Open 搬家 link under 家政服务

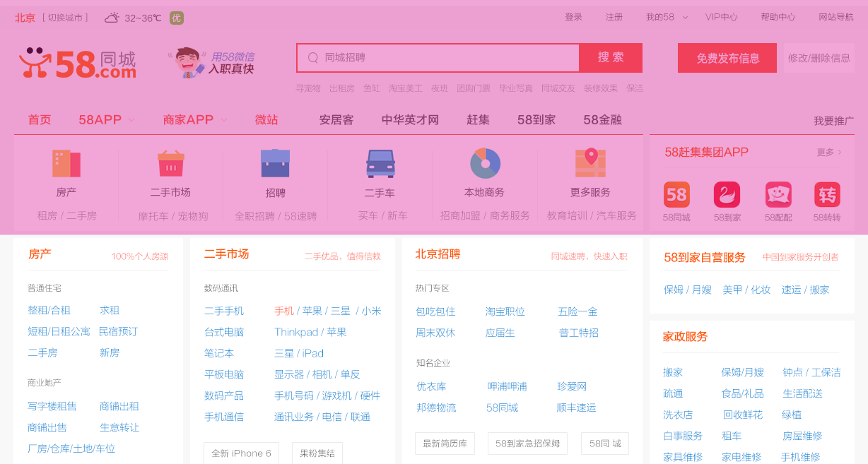click(673, 372)
